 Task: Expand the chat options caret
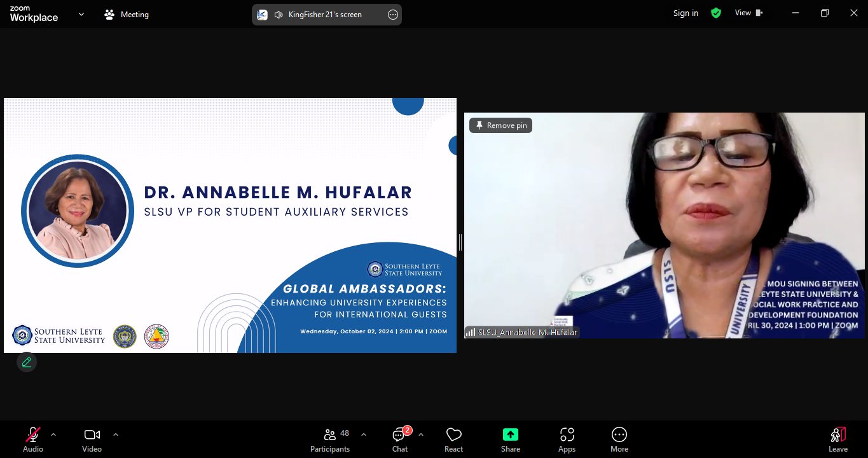click(x=421, y=434)
